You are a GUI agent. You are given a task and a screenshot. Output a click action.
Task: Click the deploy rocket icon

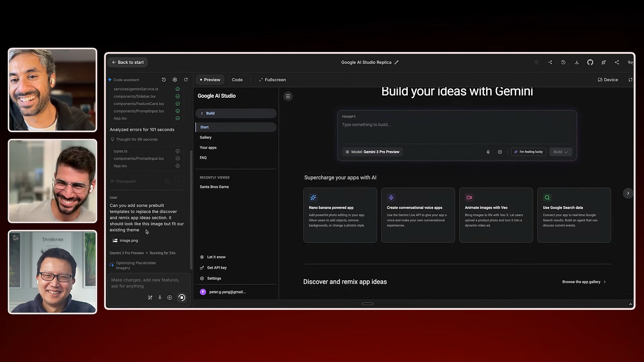(603, 62)
